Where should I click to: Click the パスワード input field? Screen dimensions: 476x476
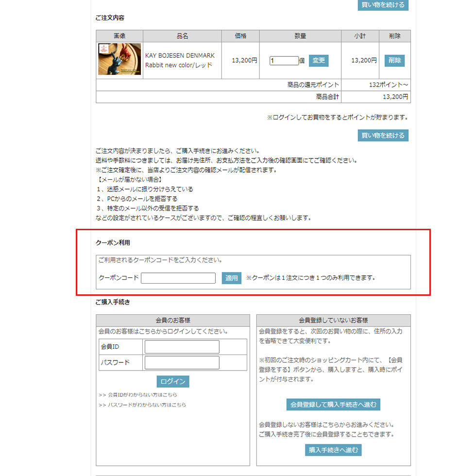click(182, 362)
